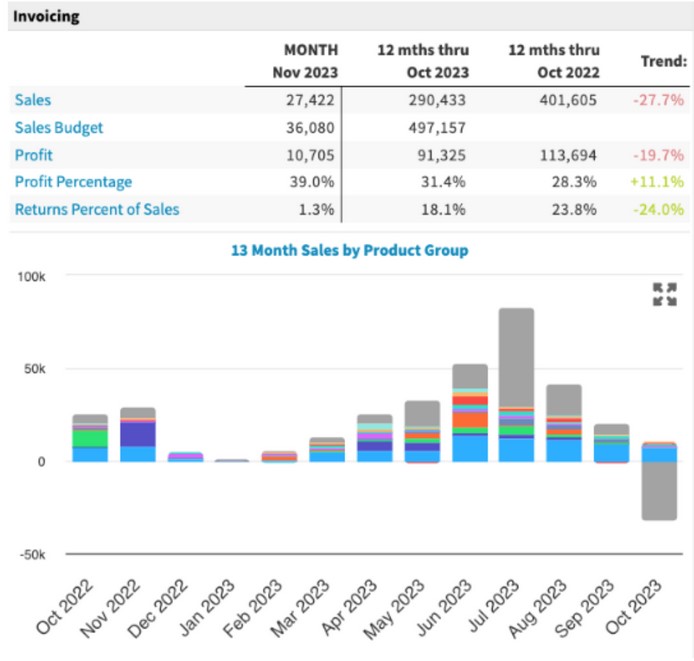Viewport: 694px width, 661px height.
Task: Expand the chart to fullscreen
Action: [665, 294]
